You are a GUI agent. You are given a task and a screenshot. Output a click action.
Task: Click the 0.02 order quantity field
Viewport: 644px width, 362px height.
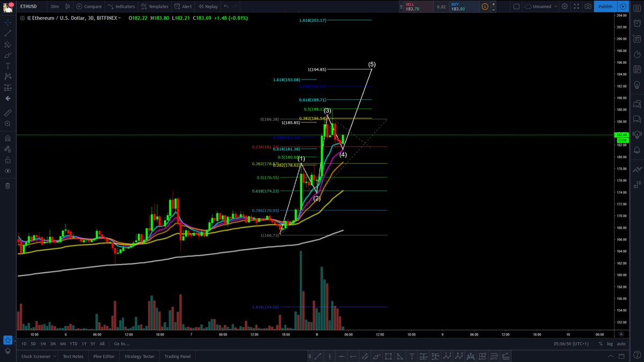coord(441,6)
